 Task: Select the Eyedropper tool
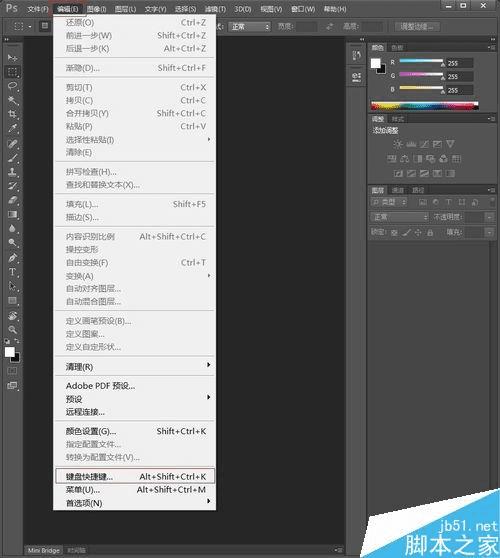(12, 129)
